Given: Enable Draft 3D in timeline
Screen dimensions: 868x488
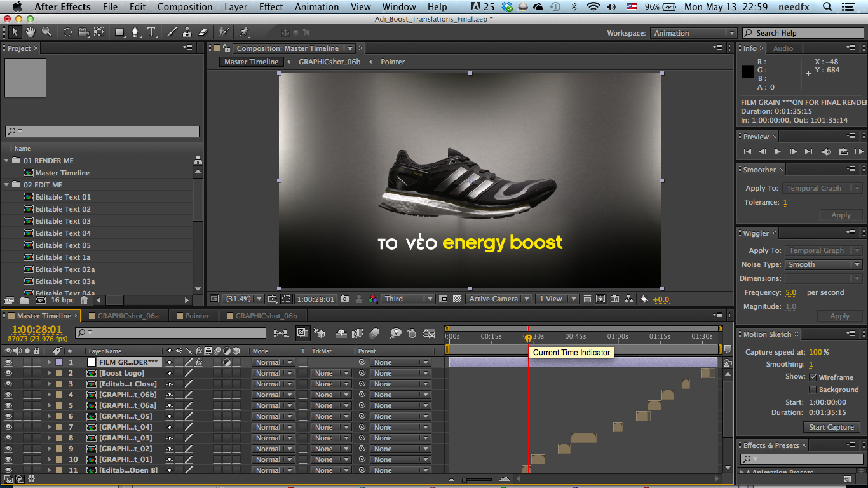Looking at the screenshot, I should [320, 333].
